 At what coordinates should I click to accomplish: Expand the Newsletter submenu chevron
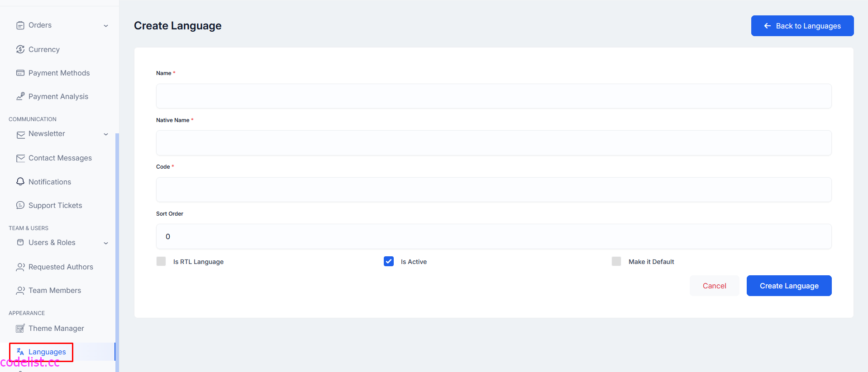point(106,134)
